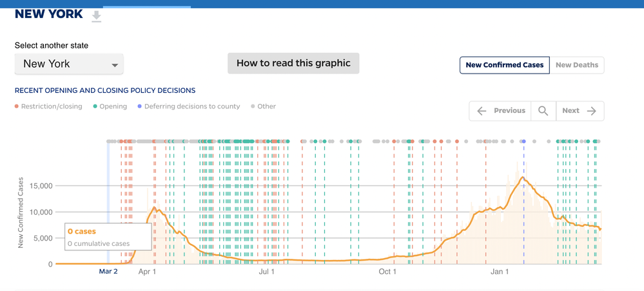Switch chart to New Deaths
644x291 pixels.
(577, 65)
